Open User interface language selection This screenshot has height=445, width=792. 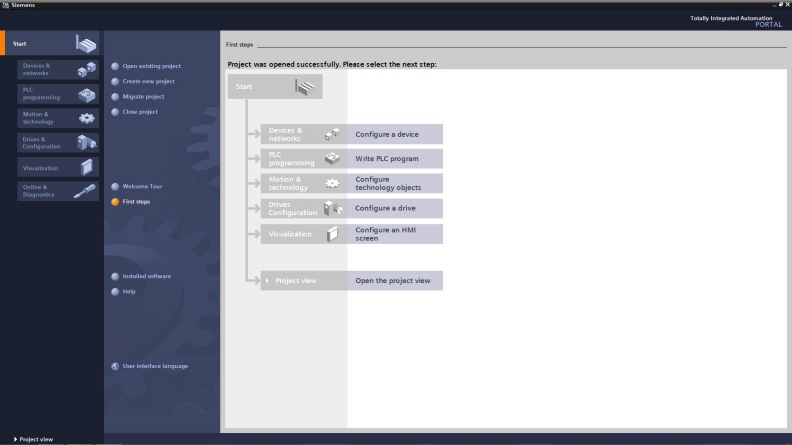(x=116, y=366)
